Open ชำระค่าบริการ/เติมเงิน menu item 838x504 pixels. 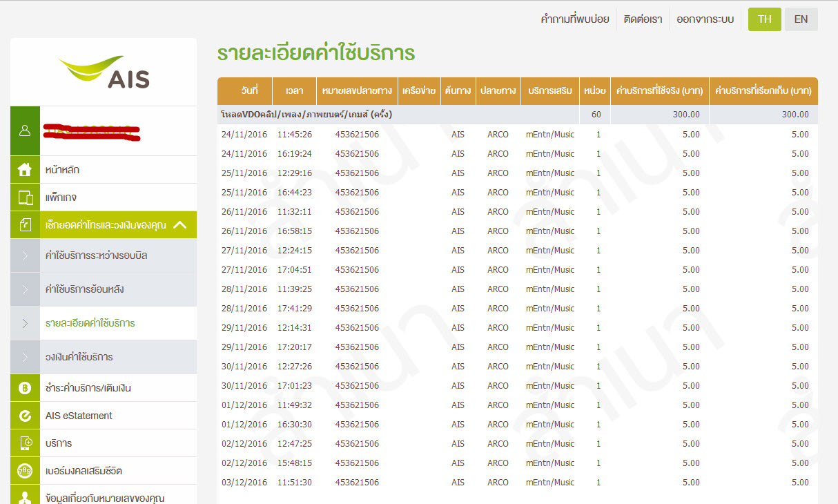104,388
